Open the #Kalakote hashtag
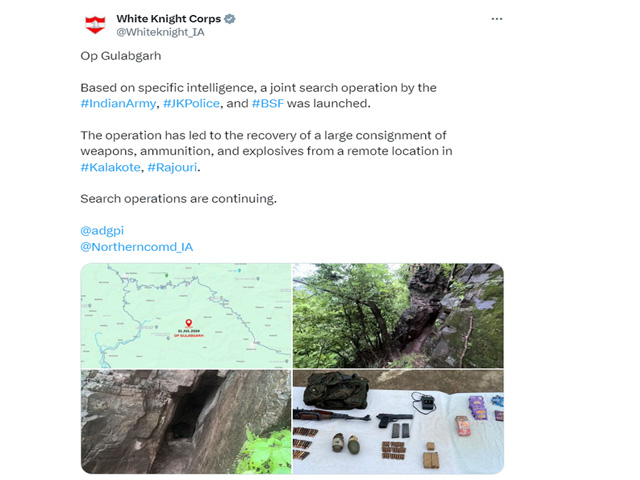 [x=111, y=167]
